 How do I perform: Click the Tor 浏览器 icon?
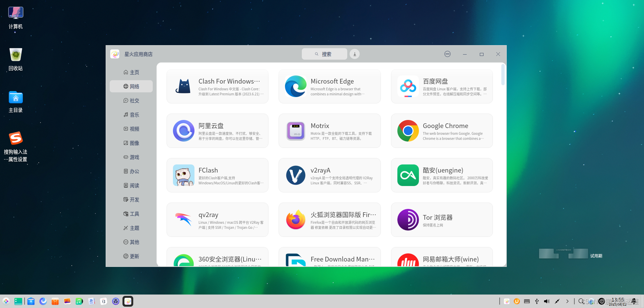pyautogui.click(x=408, y=220)
